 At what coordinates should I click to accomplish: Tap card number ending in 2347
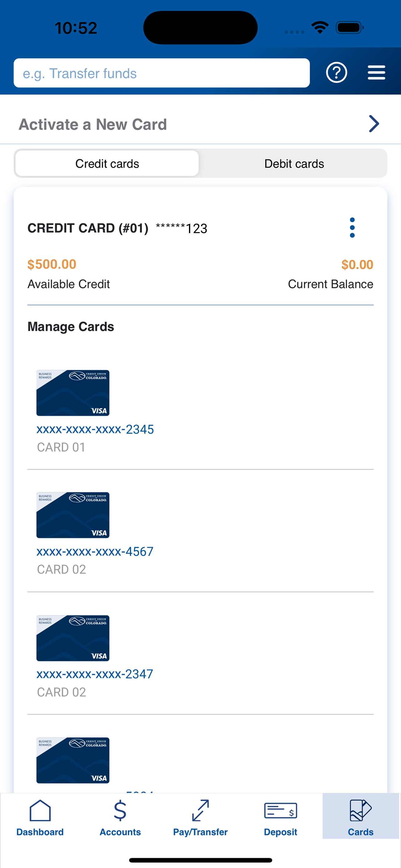point(95,674)
